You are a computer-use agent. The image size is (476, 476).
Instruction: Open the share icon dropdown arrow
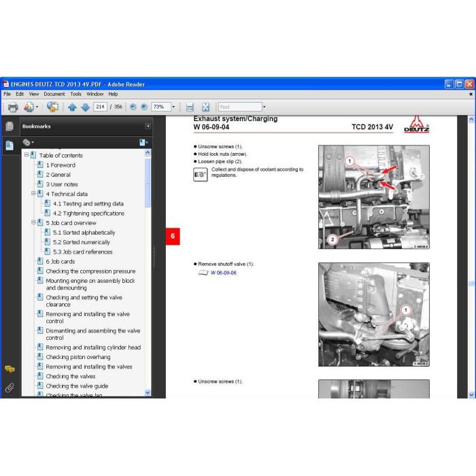[x=37, y=107]
